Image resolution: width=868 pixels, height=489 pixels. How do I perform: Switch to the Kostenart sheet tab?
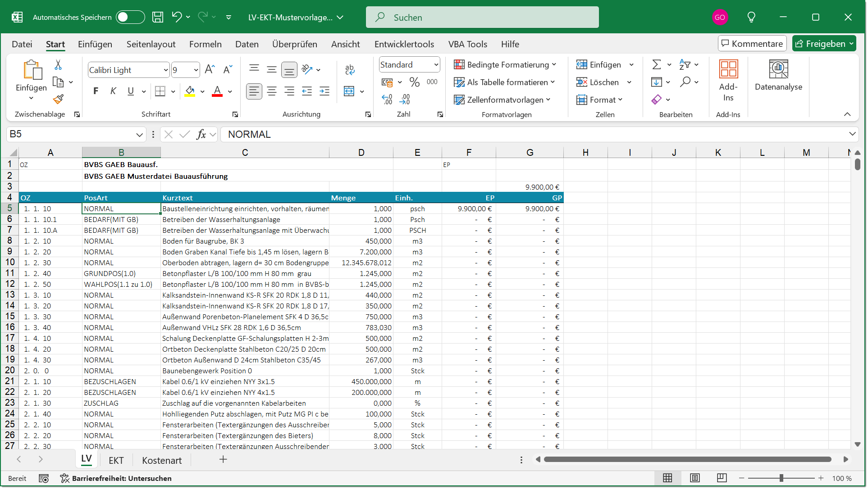click(x=162, y=460)
